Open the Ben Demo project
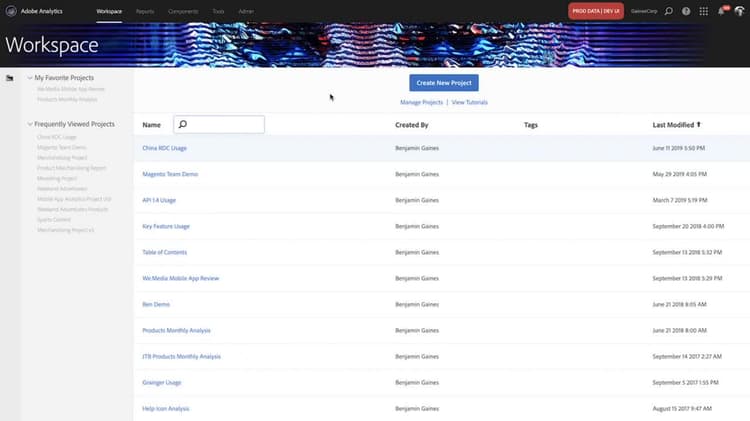 [x=156, y=304]
